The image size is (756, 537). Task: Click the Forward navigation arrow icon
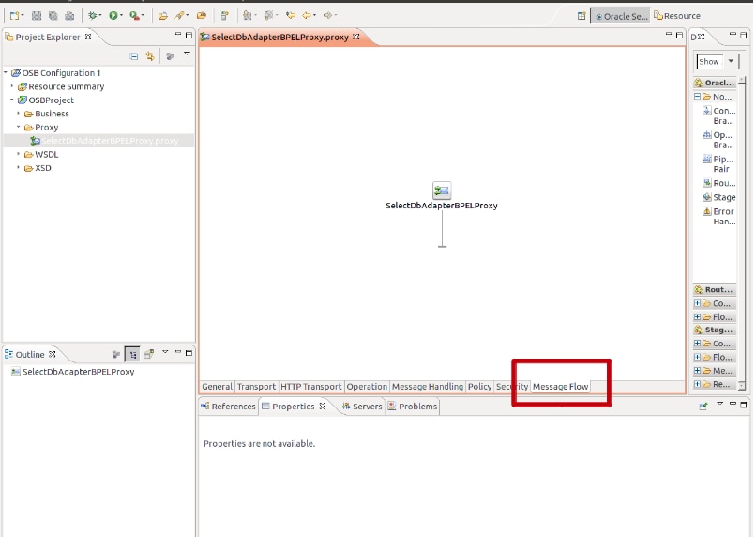[x=328, y=16]
